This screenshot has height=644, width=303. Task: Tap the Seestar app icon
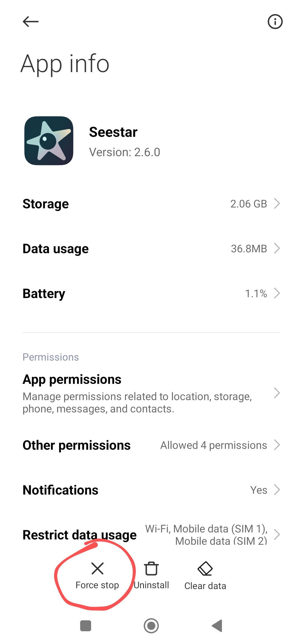(x=49, y=141)
